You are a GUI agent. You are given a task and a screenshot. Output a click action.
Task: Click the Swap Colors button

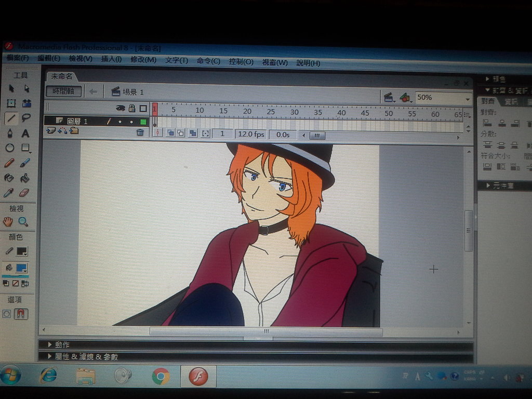[x=25, y=283]
